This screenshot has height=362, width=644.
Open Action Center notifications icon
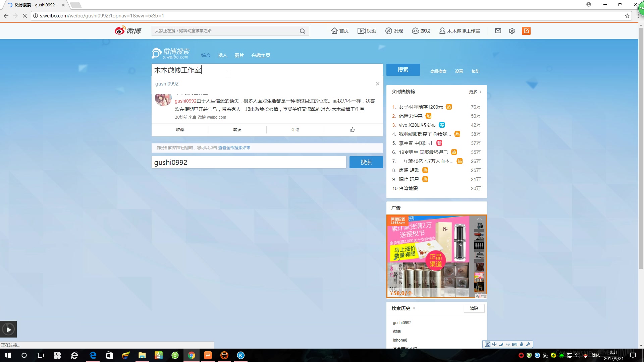(x=633, y=355)
